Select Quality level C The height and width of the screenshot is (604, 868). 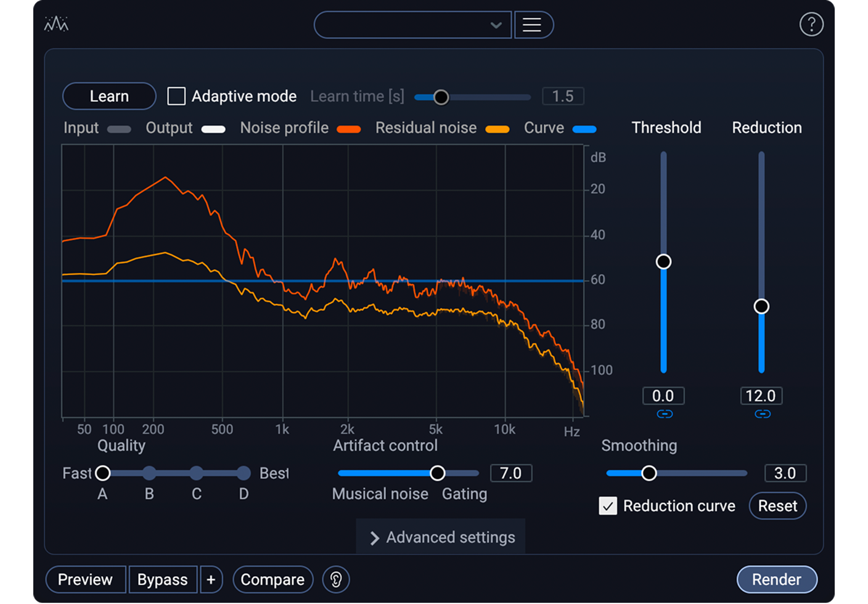point(197,473)
